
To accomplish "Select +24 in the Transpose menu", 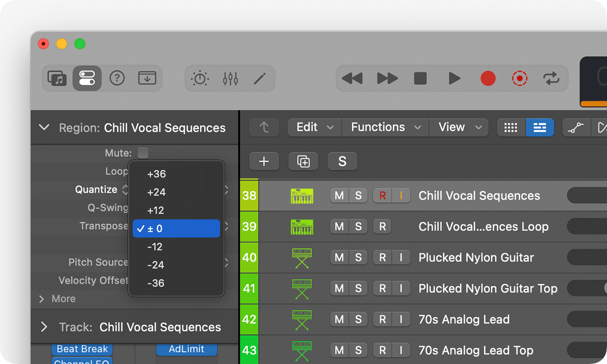I will click(176, 192).
